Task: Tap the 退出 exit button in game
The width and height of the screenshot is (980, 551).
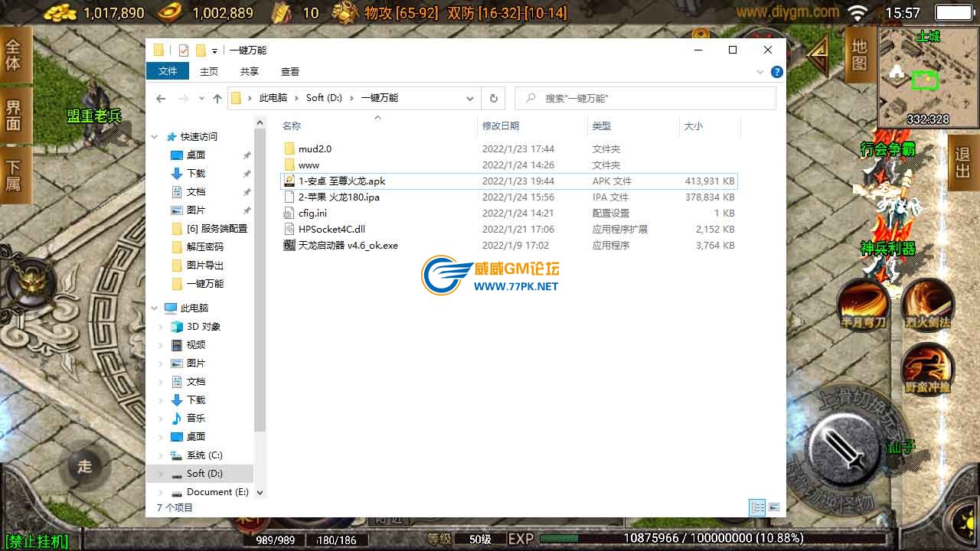Action: pyautogui.click(x=963, y=163)
